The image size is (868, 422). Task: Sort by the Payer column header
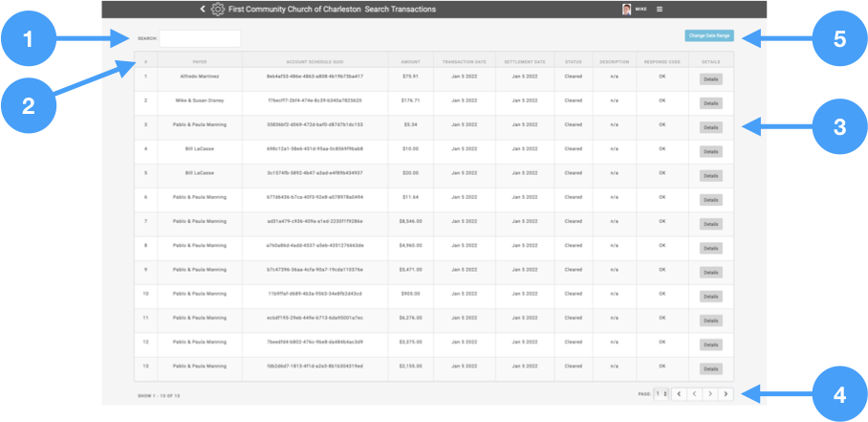tap(200, 61)
